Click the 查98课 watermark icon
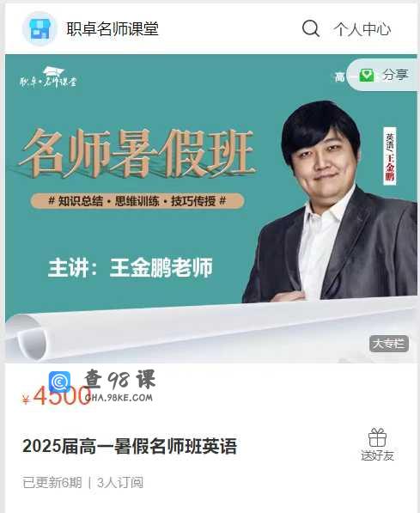This screenshot has height=513, width=420. point(59,382)
